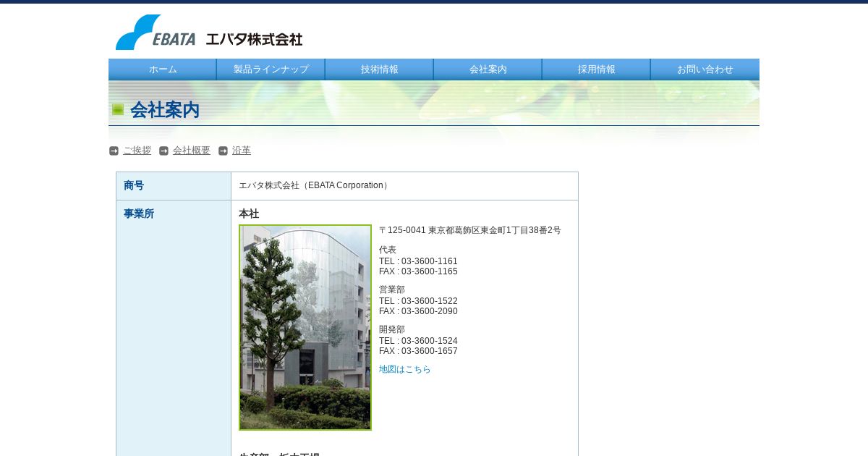Click the 代表 label
The height and width of the screenshot is (456, 868).
pyautogui.click(x=388, y=250)
